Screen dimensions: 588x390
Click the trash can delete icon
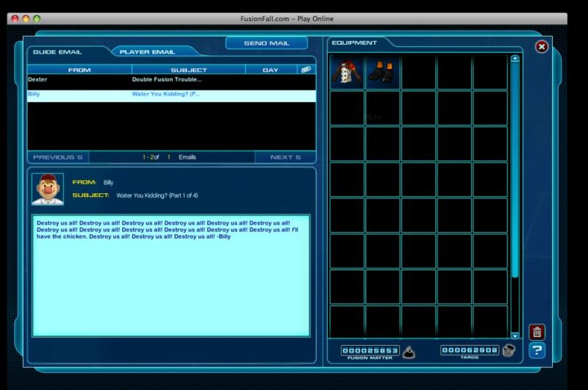coord(537,332)
